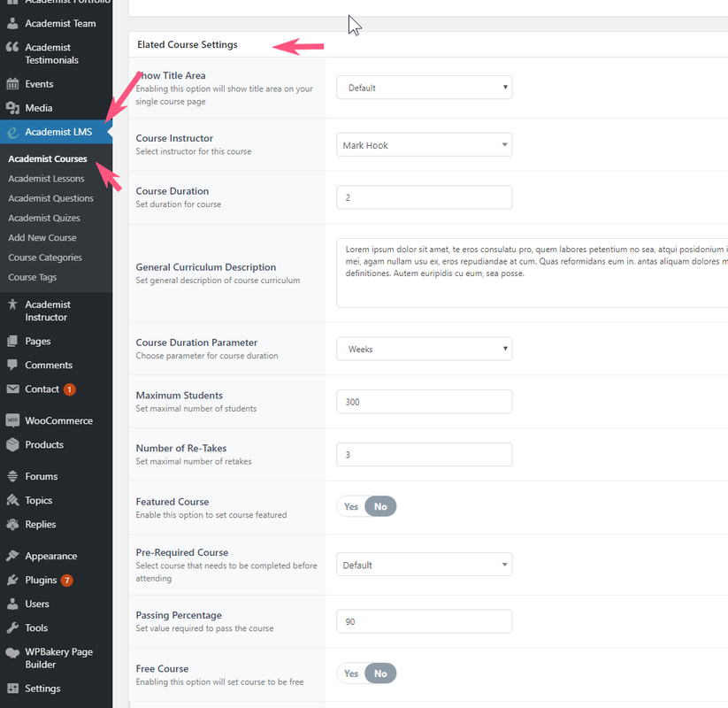Click the Elated Course Settings heading
Screen dimensions: 728x708
click(x=188, y=44)
